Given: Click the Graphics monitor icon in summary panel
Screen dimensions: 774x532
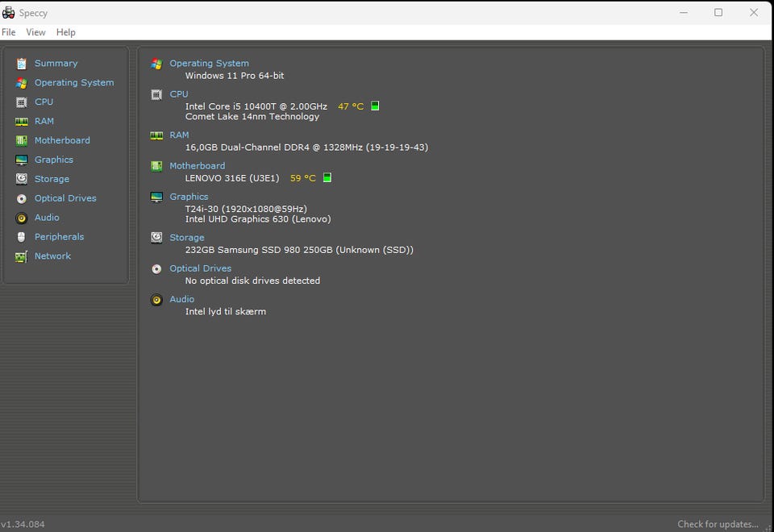Looking at the screenshot, I should tap(156, 197).
